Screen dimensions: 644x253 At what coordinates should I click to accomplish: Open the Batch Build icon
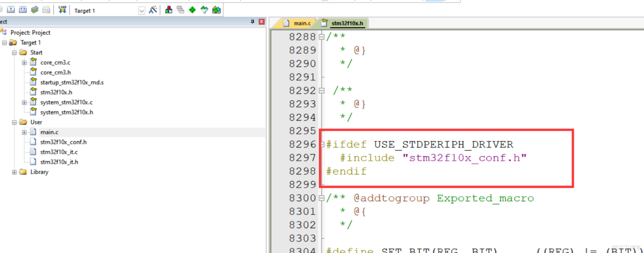[x=34, y=10]
